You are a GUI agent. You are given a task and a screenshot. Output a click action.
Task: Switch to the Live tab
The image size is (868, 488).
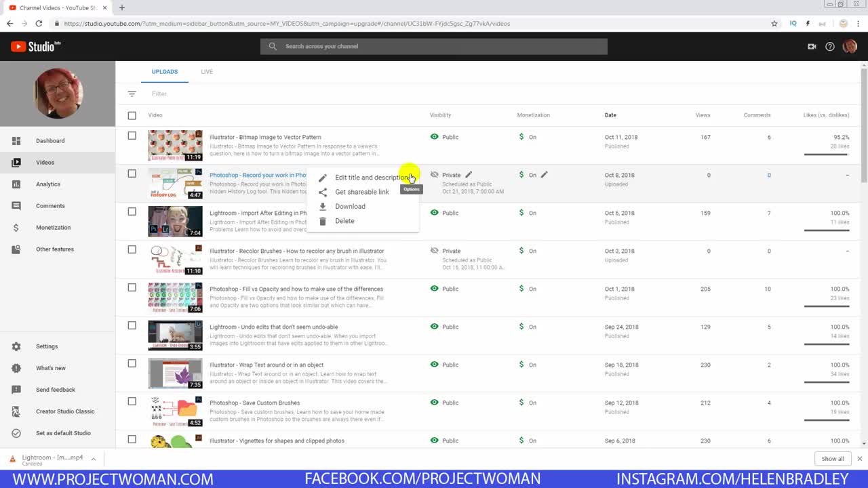pyautogui.click(x=207, y=72)
